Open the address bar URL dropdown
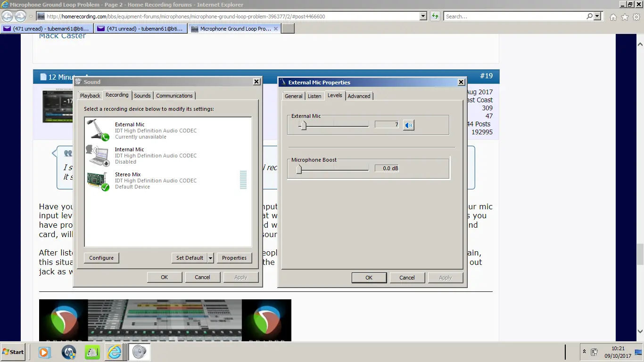Screen dimensions: 644x362 (423, 16)
